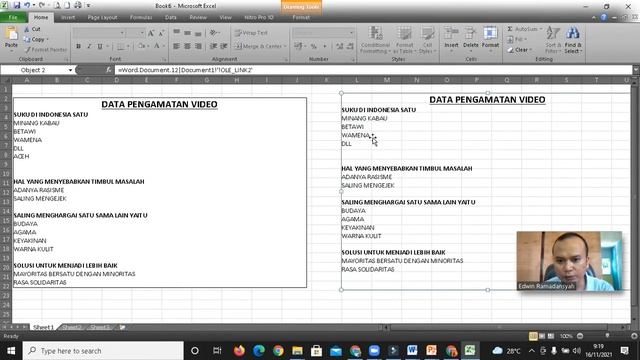Screen dimensions: 640x360
Task: Select the Sheet2 tab
Action: click(72, 327)
